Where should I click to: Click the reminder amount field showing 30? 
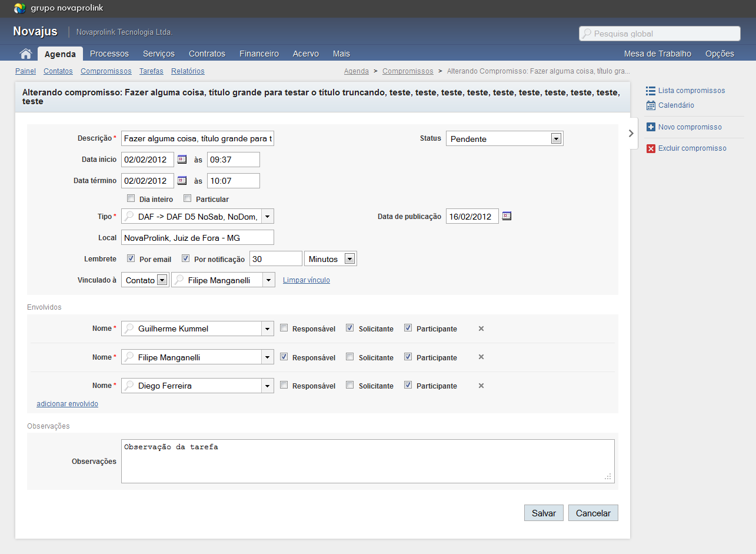coord(276,258)
